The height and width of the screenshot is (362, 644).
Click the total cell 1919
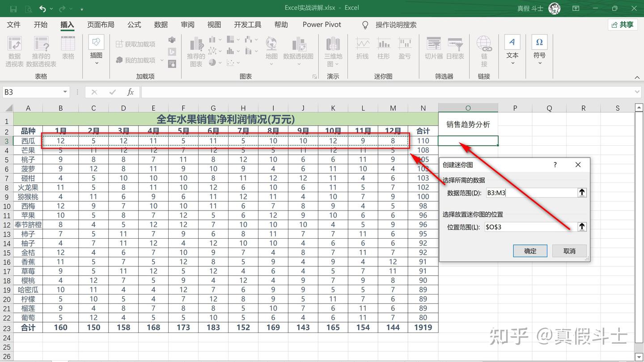423,327
